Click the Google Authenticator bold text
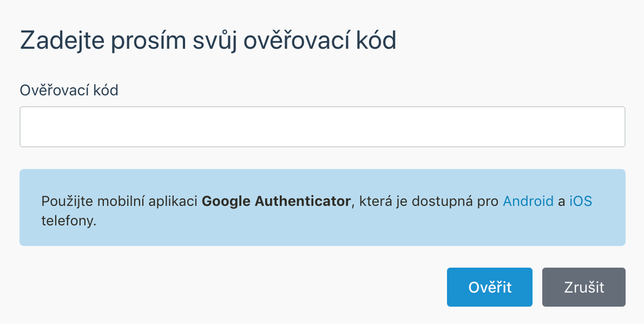This screenshot has height=324, width=644. (x=277, y=200)
